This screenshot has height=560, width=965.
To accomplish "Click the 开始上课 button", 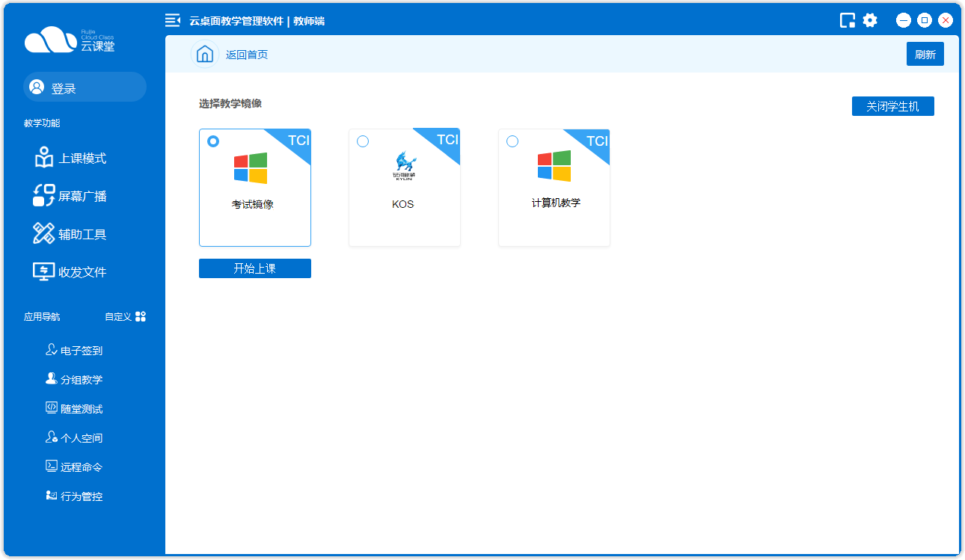I will tap(254, 268).
